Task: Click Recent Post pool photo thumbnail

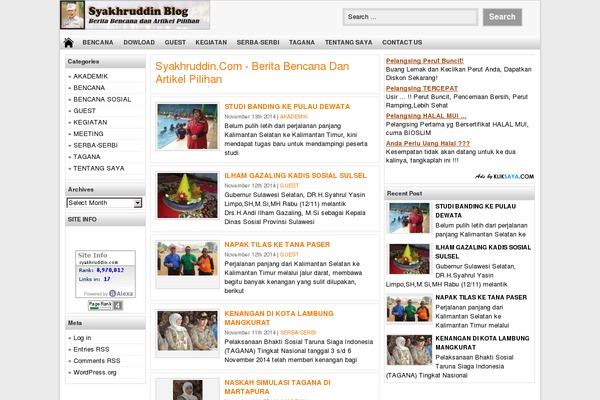Action: tap(409, 218)
